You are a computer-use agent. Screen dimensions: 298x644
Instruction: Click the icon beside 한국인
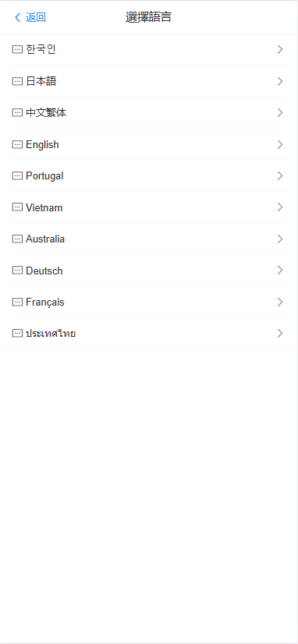point(17,50)
